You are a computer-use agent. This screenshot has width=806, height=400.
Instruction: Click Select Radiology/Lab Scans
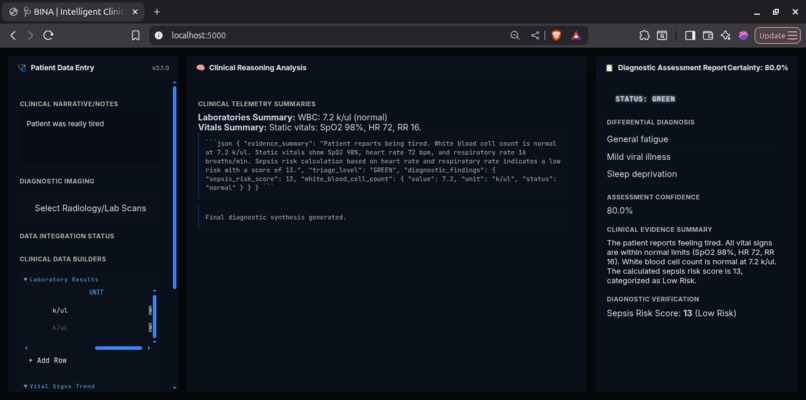(90, 208)
